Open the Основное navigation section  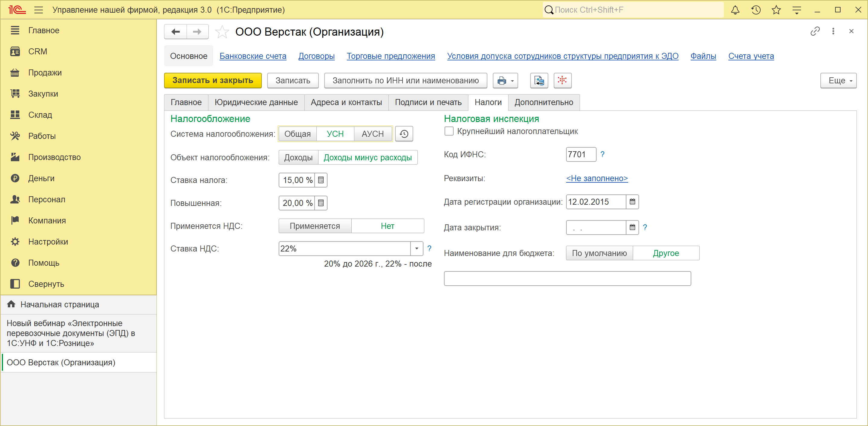point(189,56)
